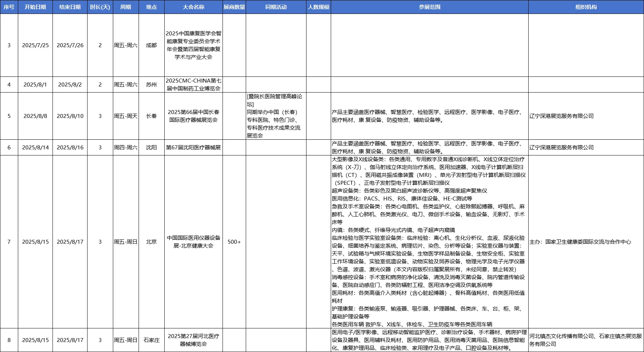Click the 第67届沈阳医疗器械展 cell
The height and width of the screenshot is (352, 644).
click(194, 148)
